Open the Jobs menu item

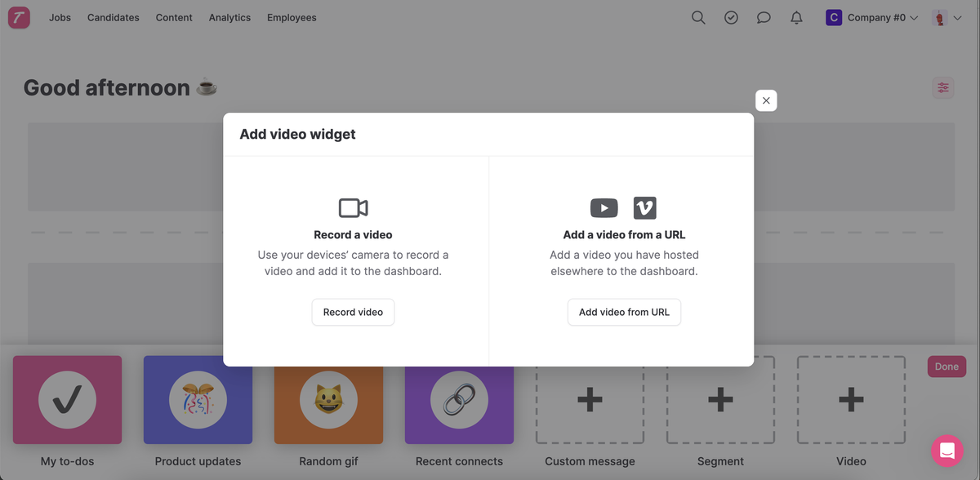[60, 17]
